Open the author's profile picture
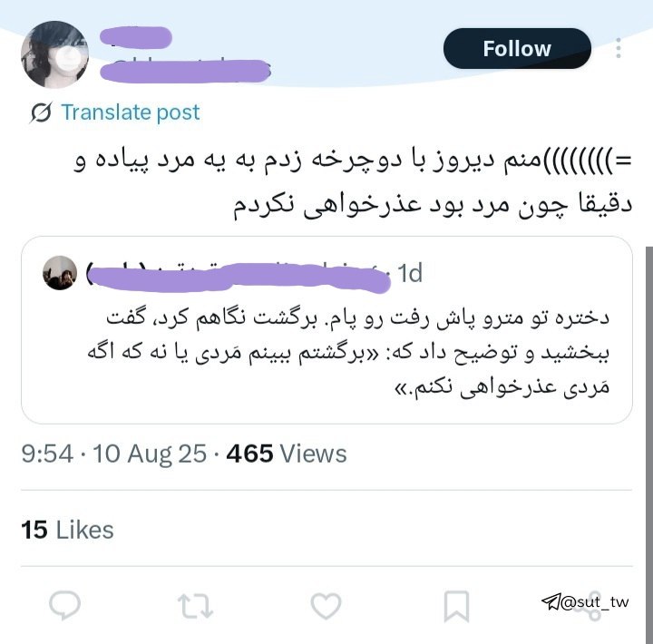Viewport: 653px width, 644px height. click(55, 54)
